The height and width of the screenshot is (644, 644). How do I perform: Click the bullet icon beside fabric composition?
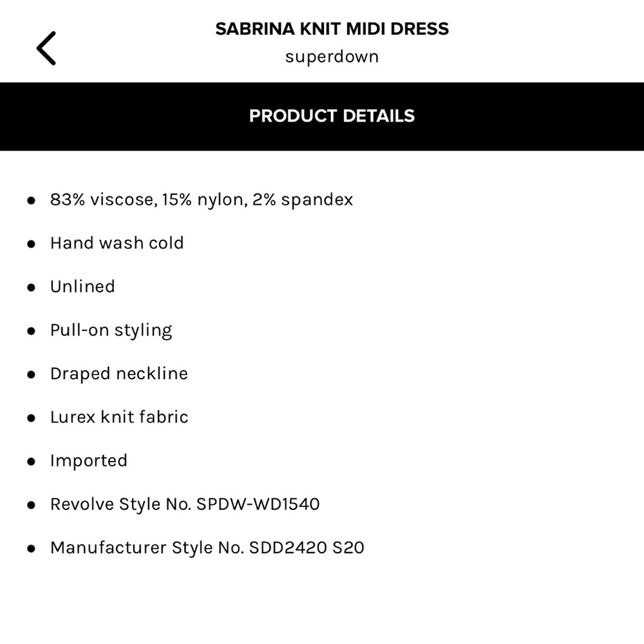(x=30, y=200)
